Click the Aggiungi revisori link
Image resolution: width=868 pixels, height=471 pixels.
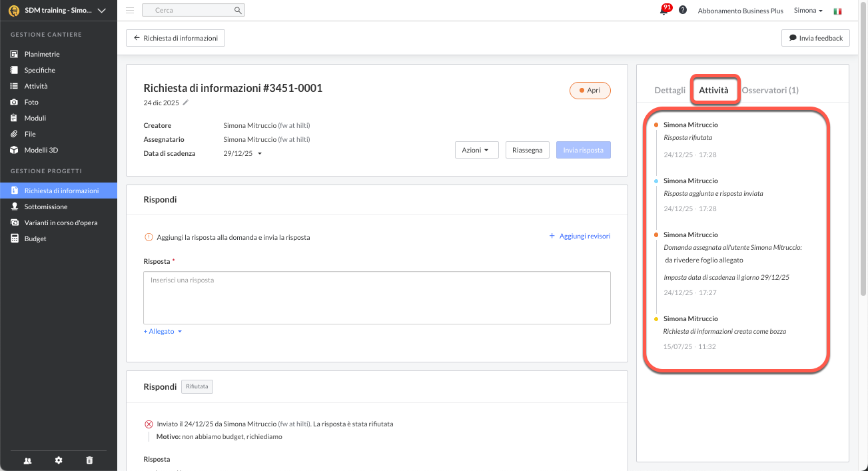[x=580, y=236]
